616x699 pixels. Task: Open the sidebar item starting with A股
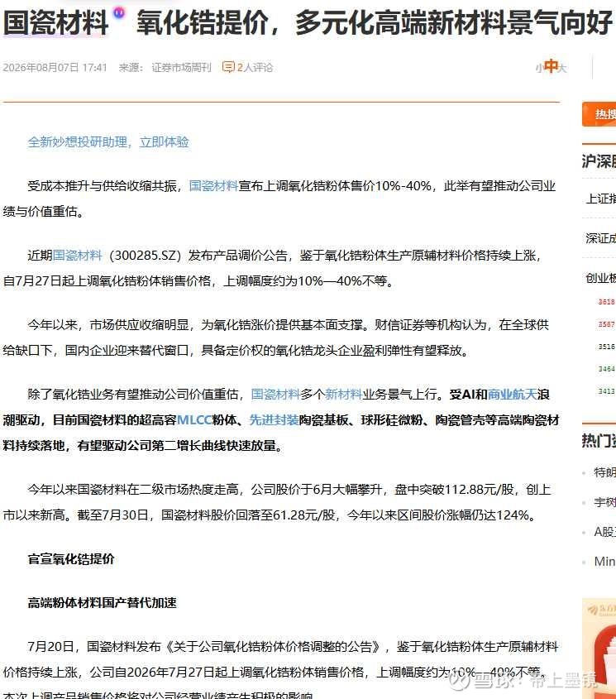point(604,531)
